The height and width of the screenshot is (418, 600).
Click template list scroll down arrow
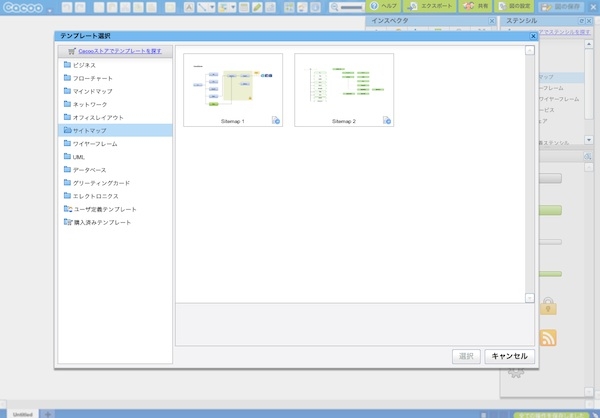tap(530, 298)
